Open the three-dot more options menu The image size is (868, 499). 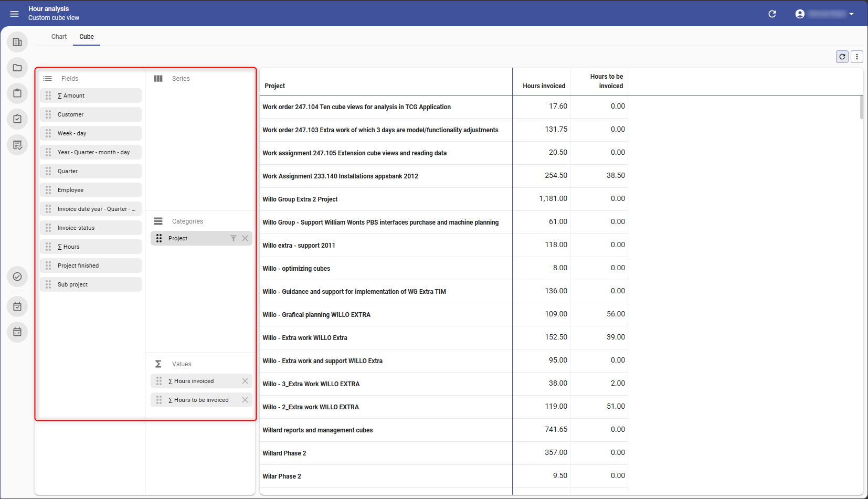(857, 57)
